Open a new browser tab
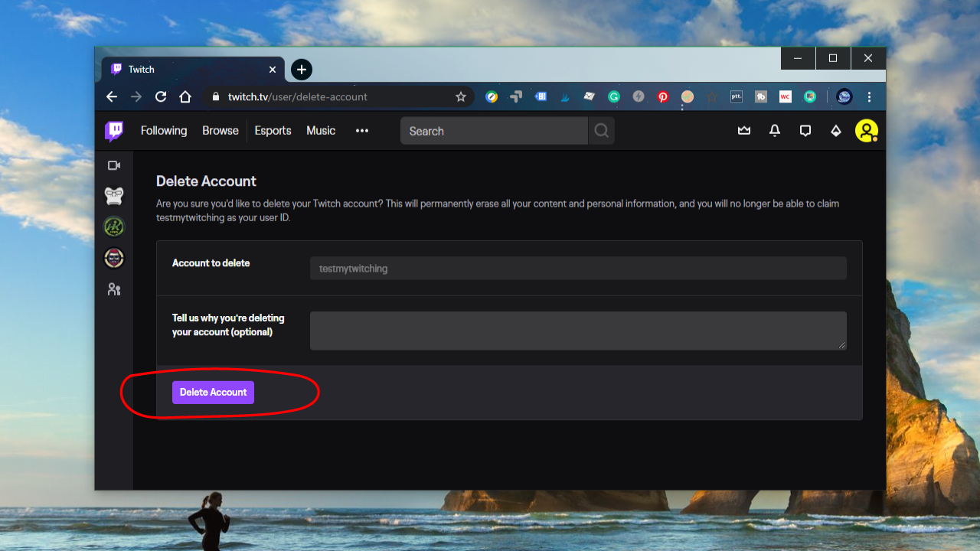Image resolution: width=980 pixels, height=551 pixels. click(x=302, y=70)
